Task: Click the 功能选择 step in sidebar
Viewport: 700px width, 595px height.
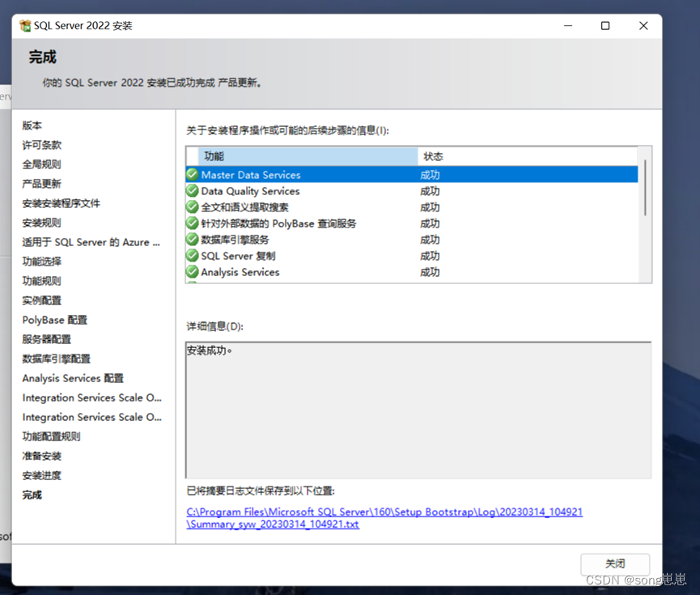Action: coord(42,261)
